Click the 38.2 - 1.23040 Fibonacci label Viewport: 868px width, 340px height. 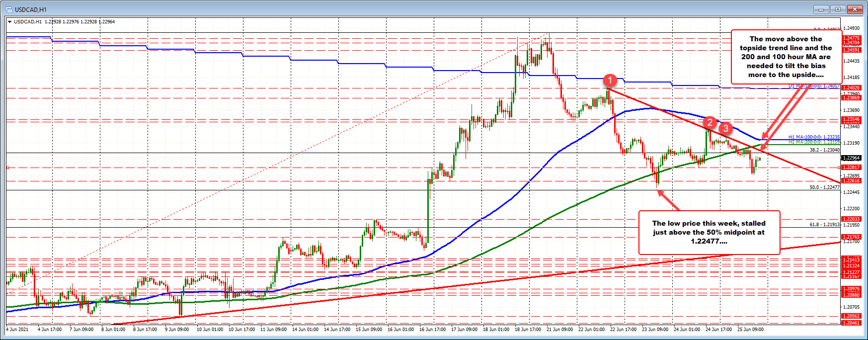(824, 150)
